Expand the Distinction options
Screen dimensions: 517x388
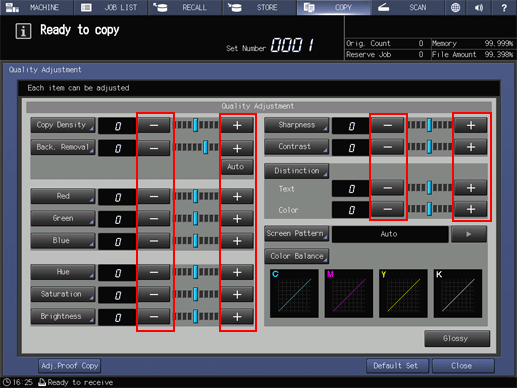(x=297, y=171)
